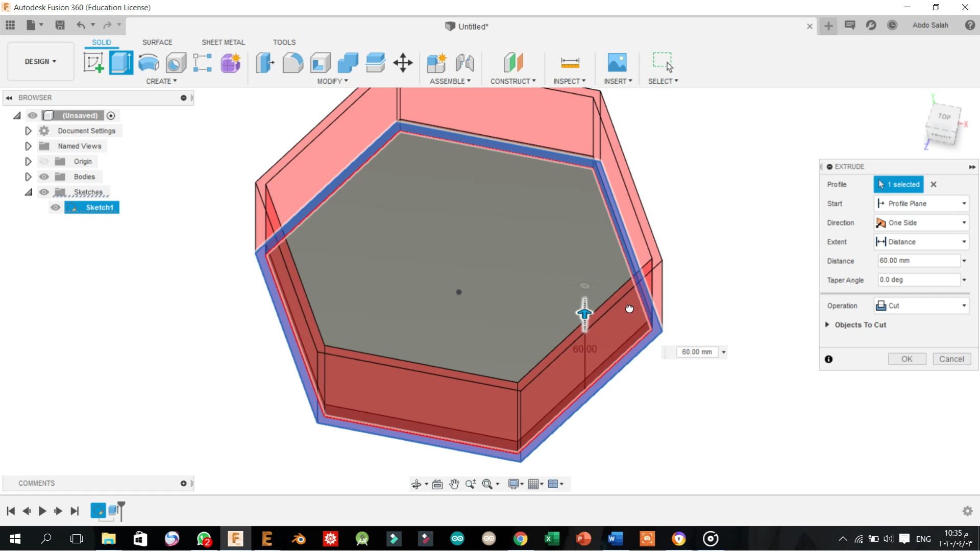Switch to the SHEET METAL tab

coord(223,42)
